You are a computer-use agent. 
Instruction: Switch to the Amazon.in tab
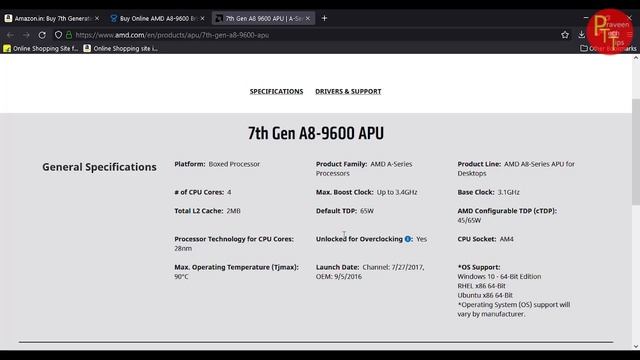pyautogui.click(x=51, y=18)
